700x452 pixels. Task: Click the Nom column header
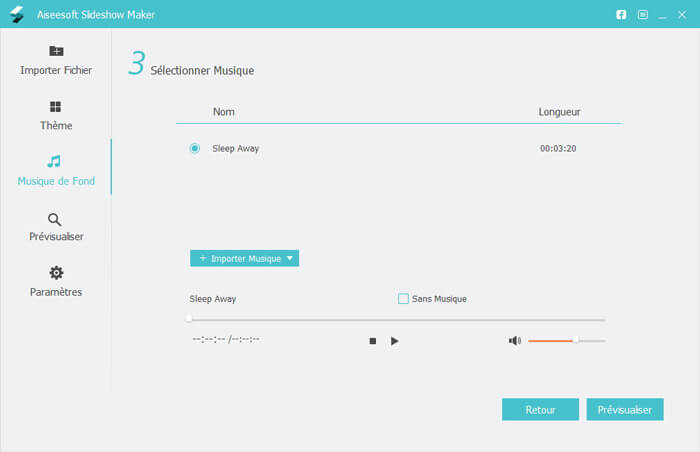tap(223, 112)
